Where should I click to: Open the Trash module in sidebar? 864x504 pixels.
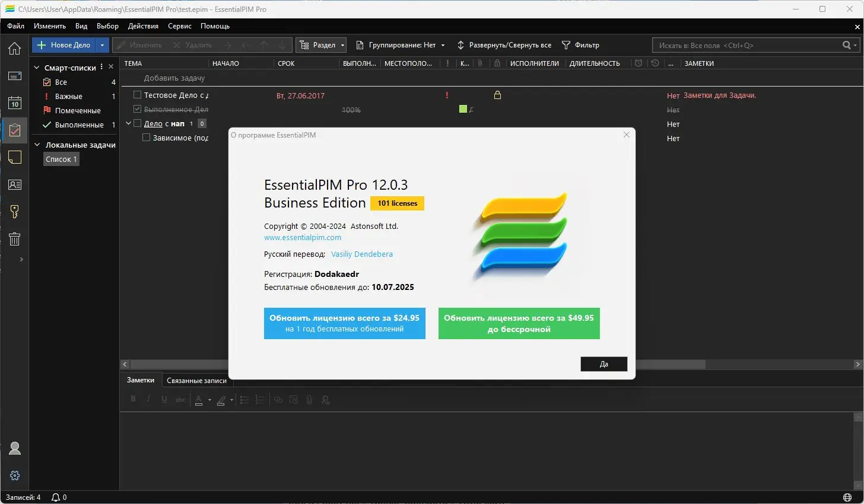pos(14,239)
